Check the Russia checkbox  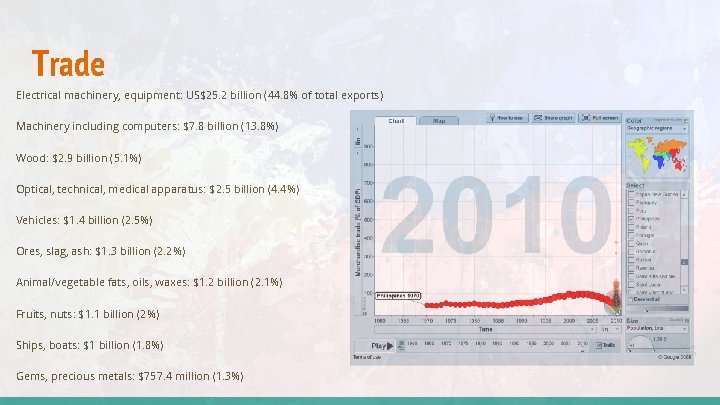coord(631,260)
